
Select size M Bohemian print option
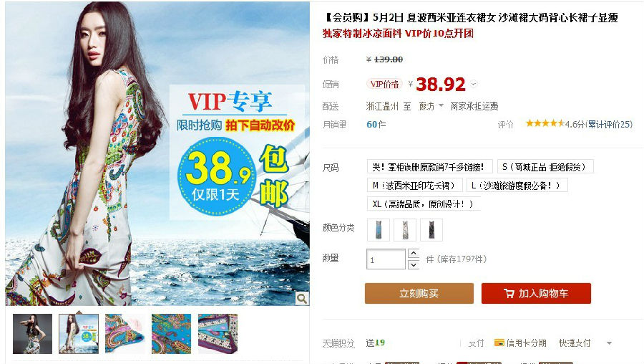[x=415, y=185]
